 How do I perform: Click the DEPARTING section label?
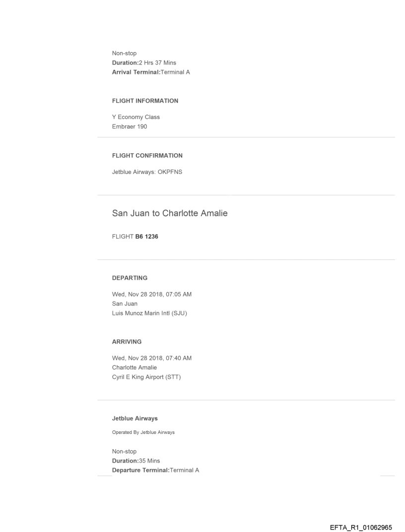pyautogui.click(x=130, y=278)
